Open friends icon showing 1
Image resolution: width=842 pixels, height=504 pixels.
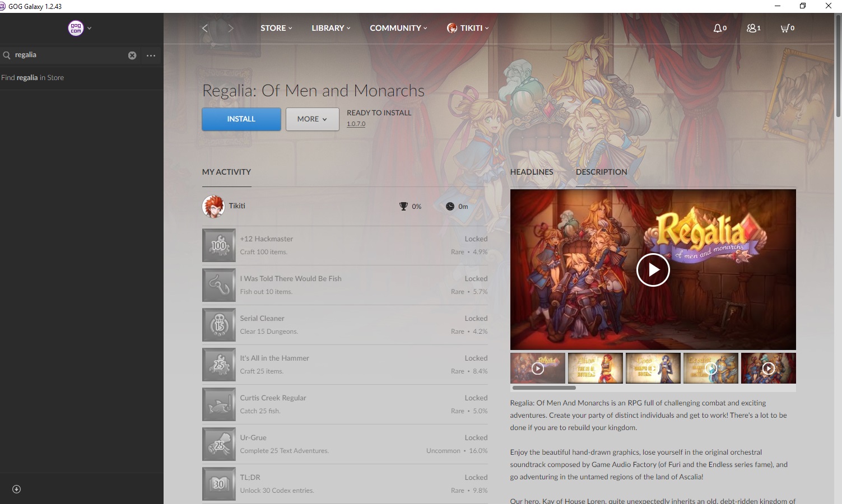tap(753, 28)
